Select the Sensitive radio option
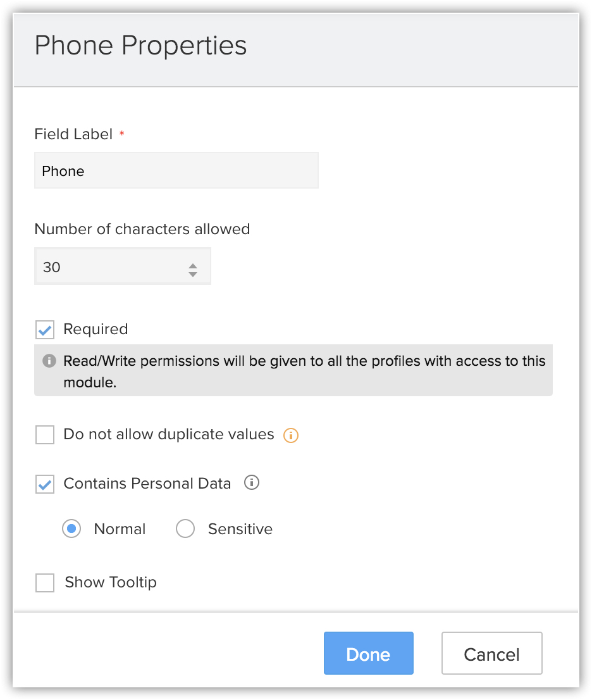Viewport: 592px width, 700px height. click(x=185, y=528)
